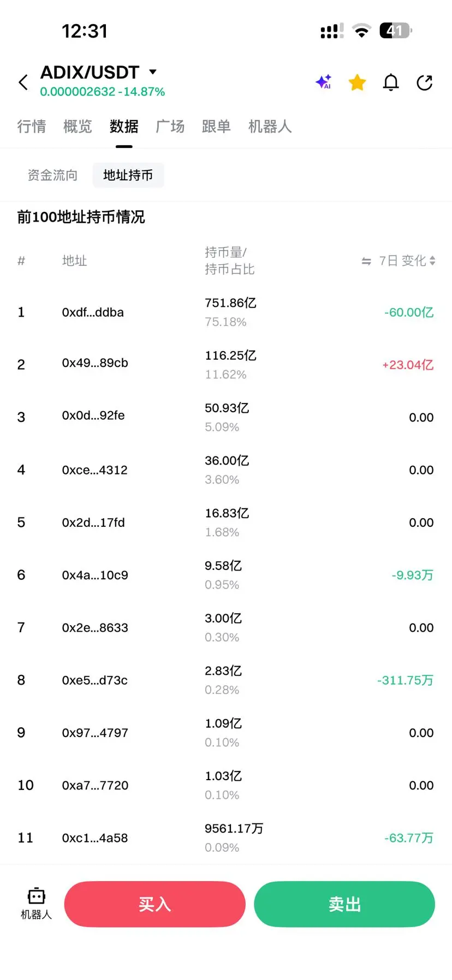Open the 跟单 tab
This screenshot has width=452, height=980.
click(216, 127)
